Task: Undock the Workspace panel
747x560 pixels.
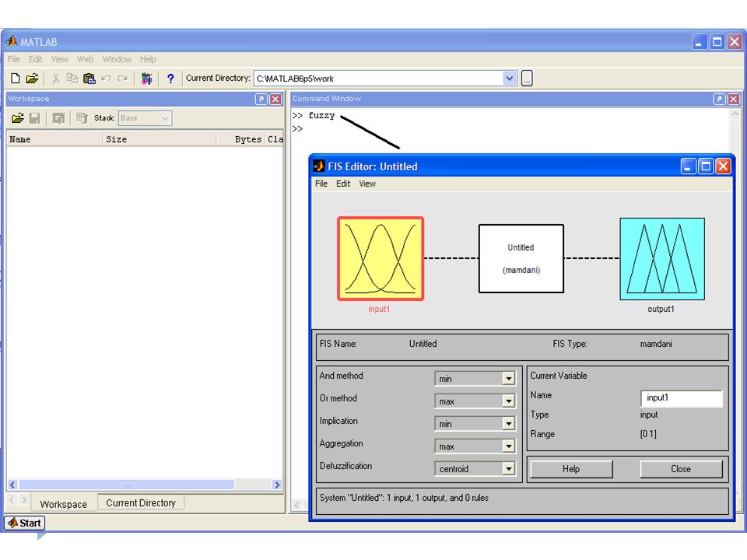Action: [x=261, y=99]
